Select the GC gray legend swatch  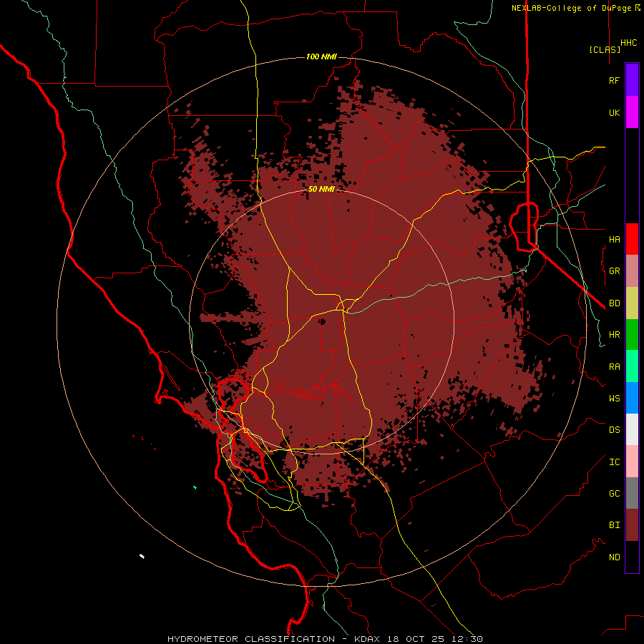point(632,493)
